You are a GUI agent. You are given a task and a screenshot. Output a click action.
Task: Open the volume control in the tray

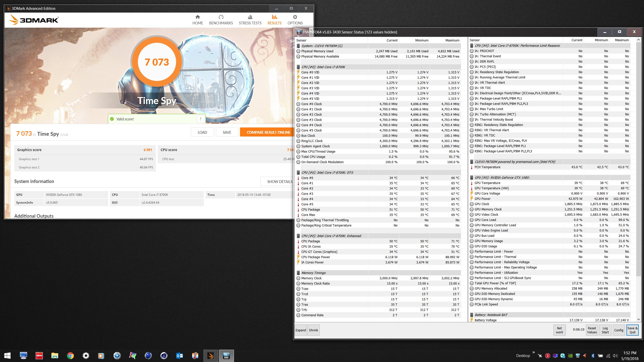click(x=615, y=356)
